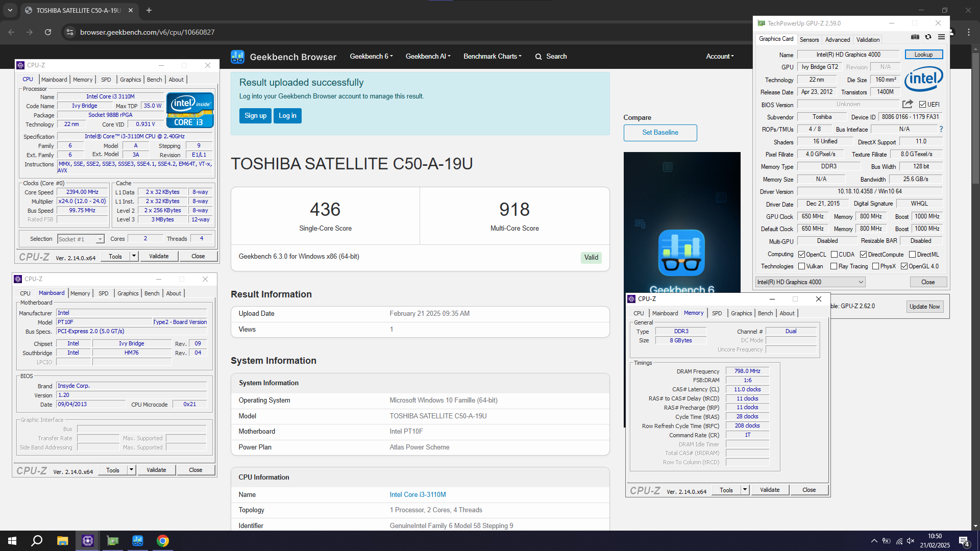The image size is (980, 551).
Task: Click Set Baseline button
Action: 660,133
